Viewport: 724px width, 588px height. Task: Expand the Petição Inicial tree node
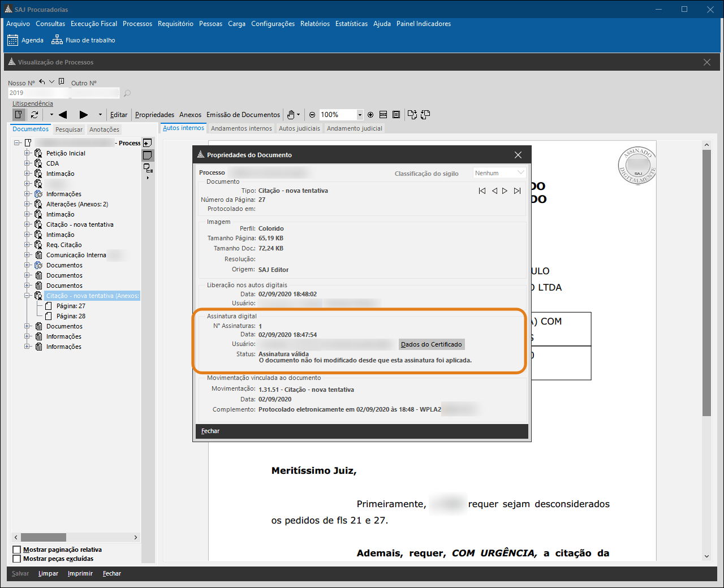tap(27, 153)
